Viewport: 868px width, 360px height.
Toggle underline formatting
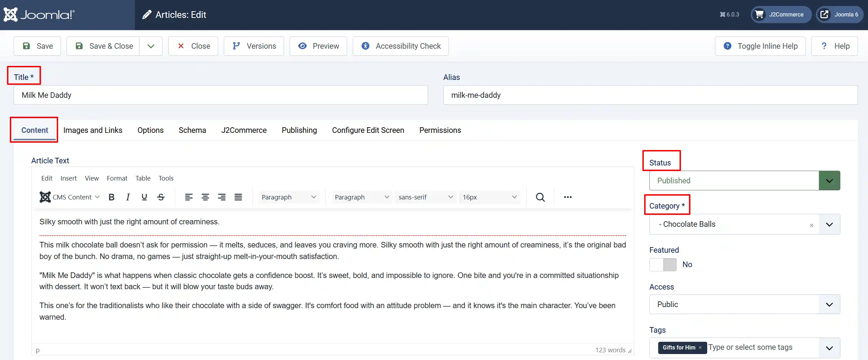tap(144, 197)
